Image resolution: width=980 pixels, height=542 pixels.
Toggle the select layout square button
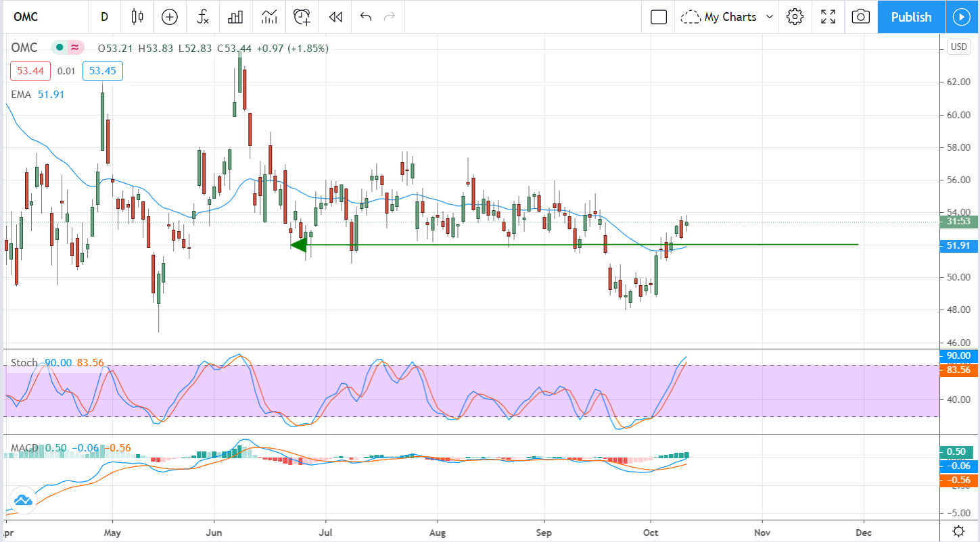659,17
